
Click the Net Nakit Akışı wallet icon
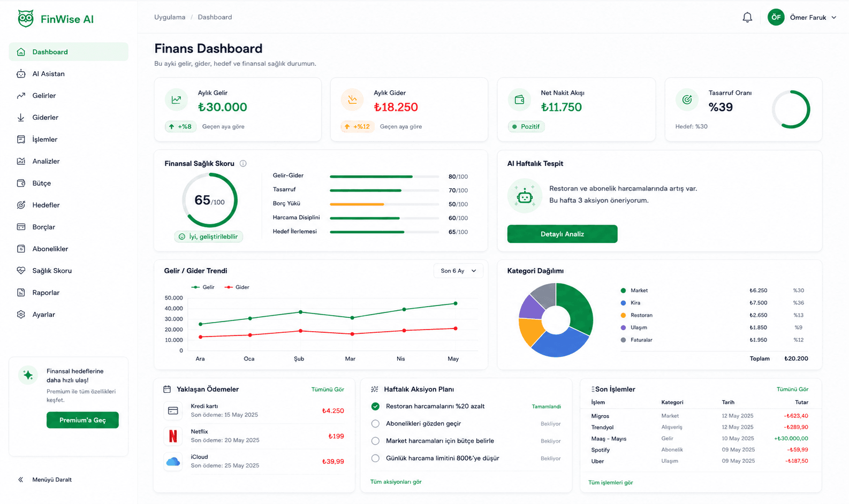pos(519,100)
